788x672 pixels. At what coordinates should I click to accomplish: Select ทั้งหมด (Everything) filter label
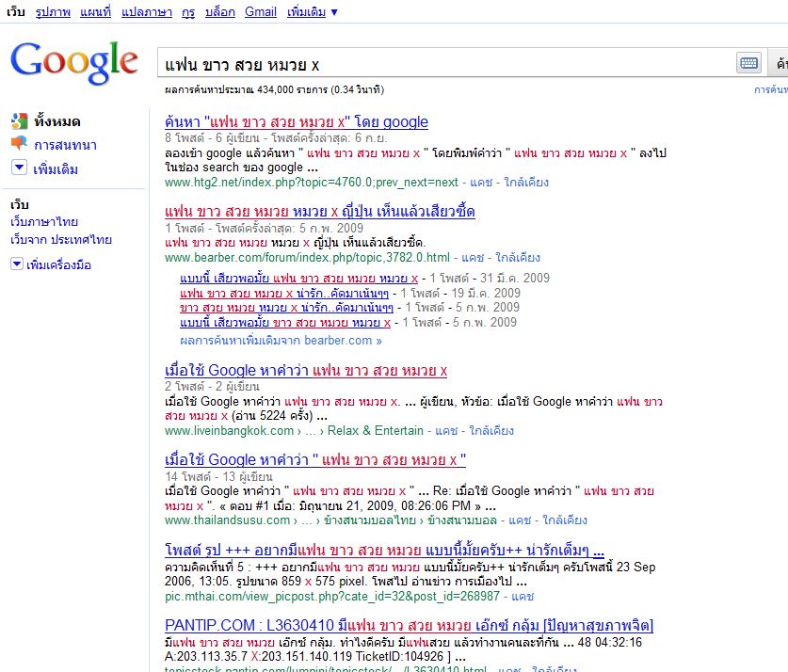click(x=57, y=121)
